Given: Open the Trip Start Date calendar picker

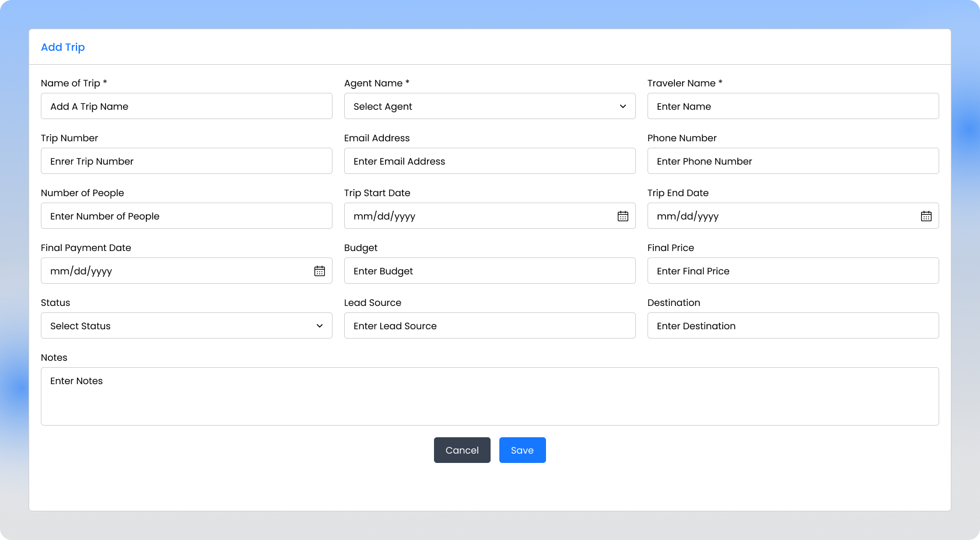Looking at the screenshot, I should pos(622,216).
